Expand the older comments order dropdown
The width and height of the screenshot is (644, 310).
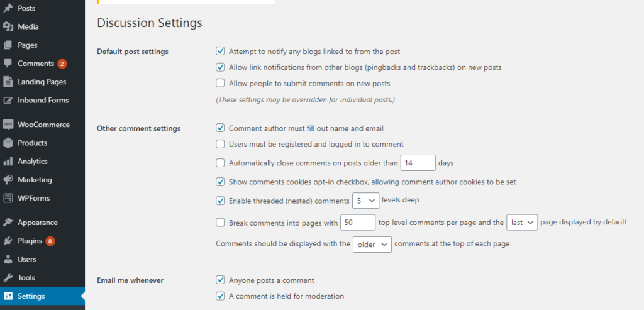(372, 245)
